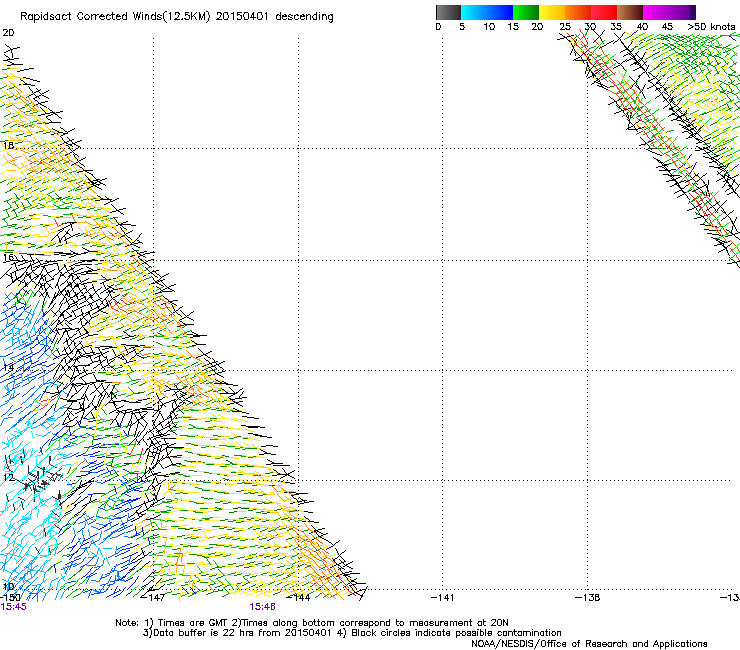Viewport: 740px width, 650px height.
Task: Click the legend tick label '10'
Action: tap(489, 27)
